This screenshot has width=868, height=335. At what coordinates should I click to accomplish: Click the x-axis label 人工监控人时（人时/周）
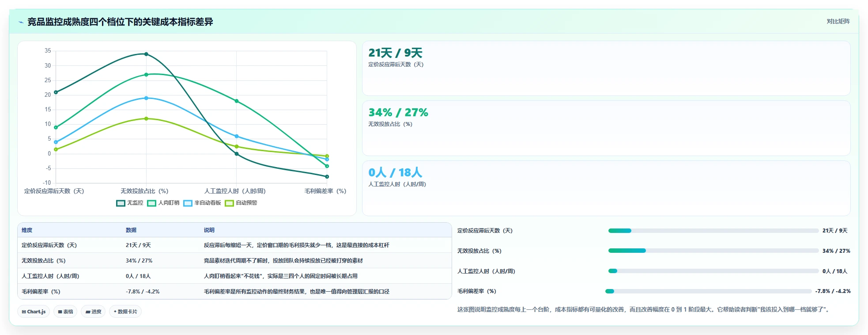tap(235, 191)
